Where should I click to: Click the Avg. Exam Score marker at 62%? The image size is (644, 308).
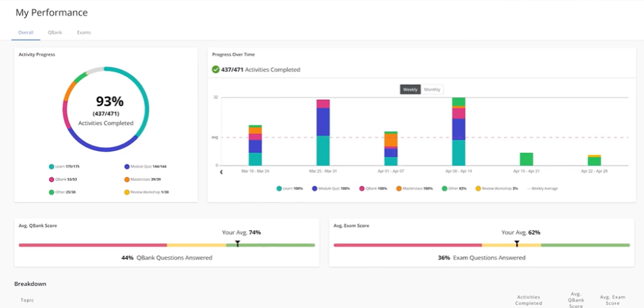(517, 243)
